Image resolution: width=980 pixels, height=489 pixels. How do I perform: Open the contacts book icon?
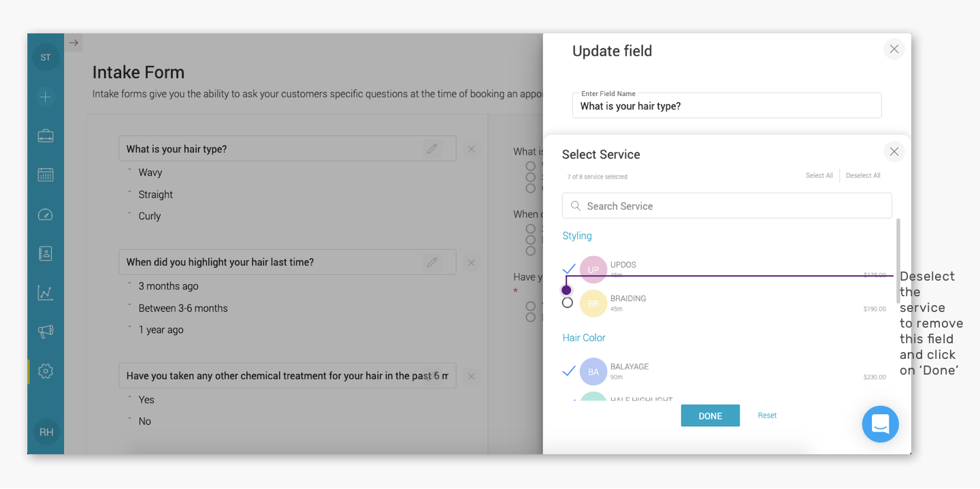(x=46, y=253)
